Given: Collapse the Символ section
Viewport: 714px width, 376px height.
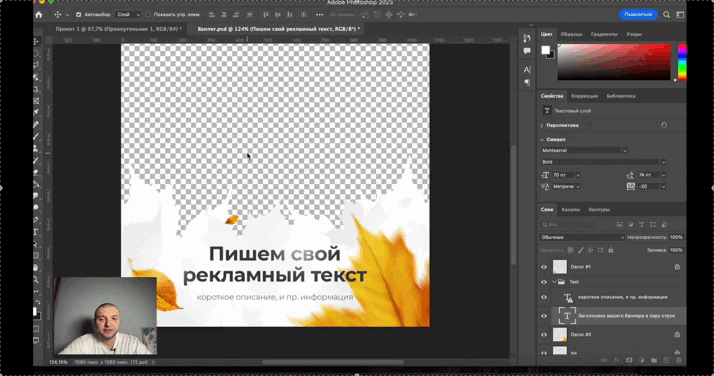Looking at the screenshot, I should [x=542, y=139].
